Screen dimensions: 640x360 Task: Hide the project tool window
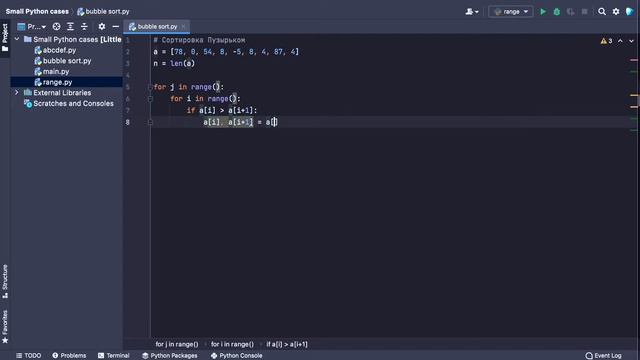(x=116, y=27)
